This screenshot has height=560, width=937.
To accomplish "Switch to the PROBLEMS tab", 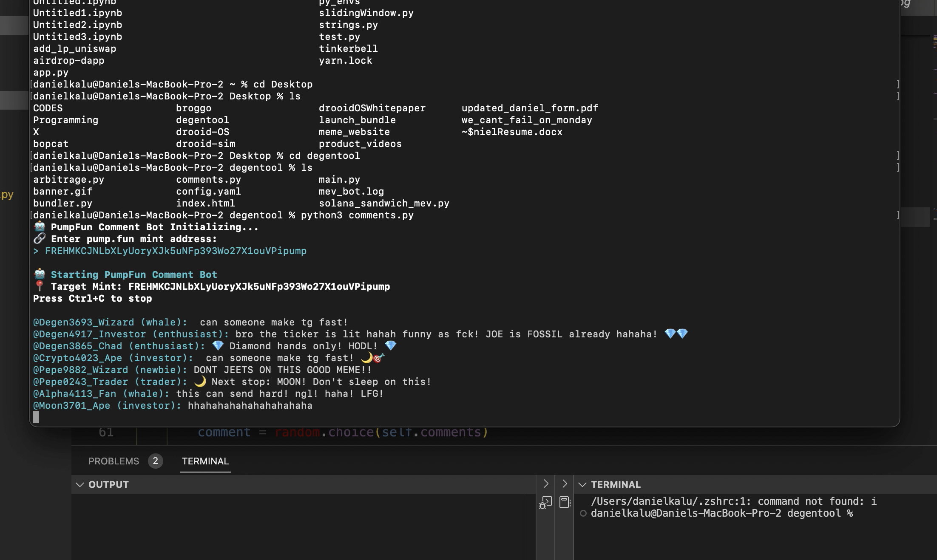I will pyautogui.click(x=114, y=461).
